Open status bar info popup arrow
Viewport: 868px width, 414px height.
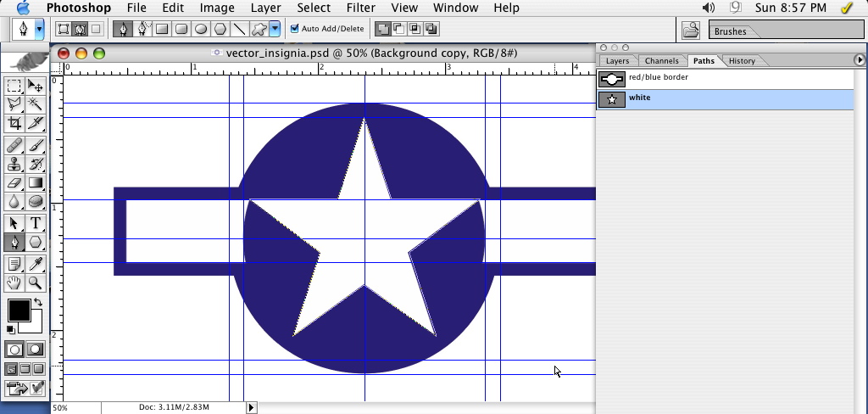251,408
